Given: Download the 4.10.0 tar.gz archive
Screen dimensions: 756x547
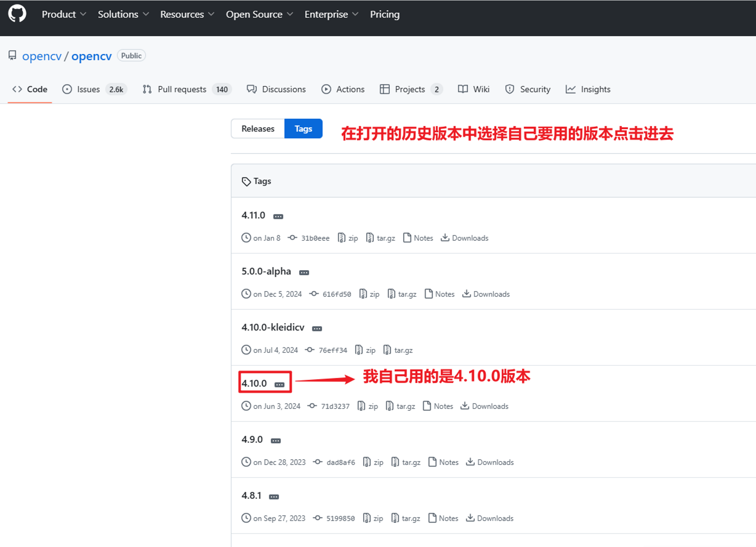Looking at the screenshot, I should (x=401, y=406).
